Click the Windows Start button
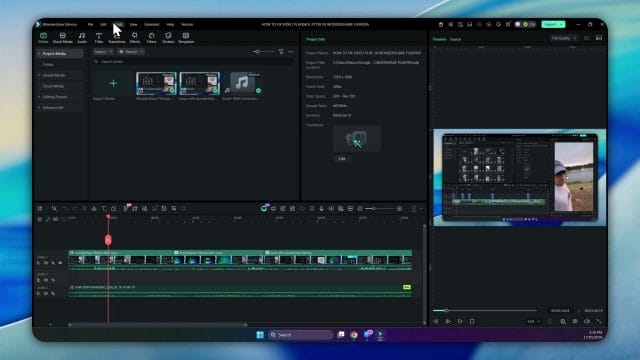640x360 pixels. (x=260, y=335)
